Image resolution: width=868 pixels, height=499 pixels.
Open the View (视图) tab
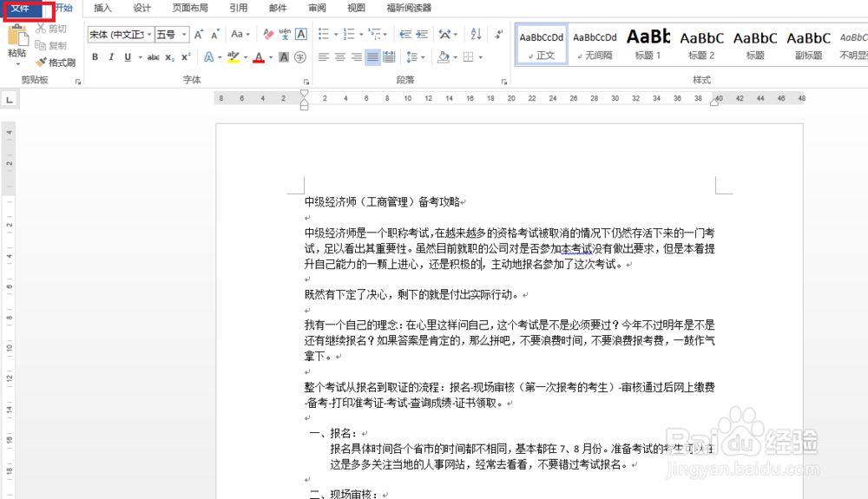pyautogui.click(x=356, y=8)
